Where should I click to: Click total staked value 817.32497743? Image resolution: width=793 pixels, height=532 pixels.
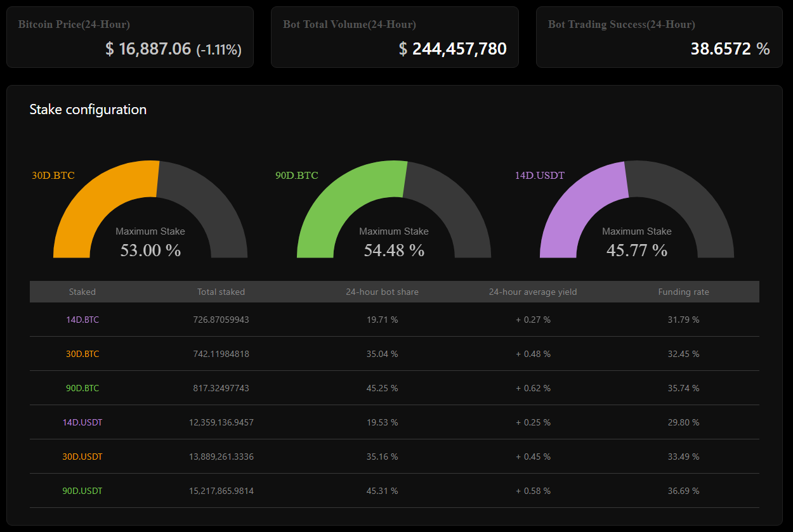tap(221, 389)
